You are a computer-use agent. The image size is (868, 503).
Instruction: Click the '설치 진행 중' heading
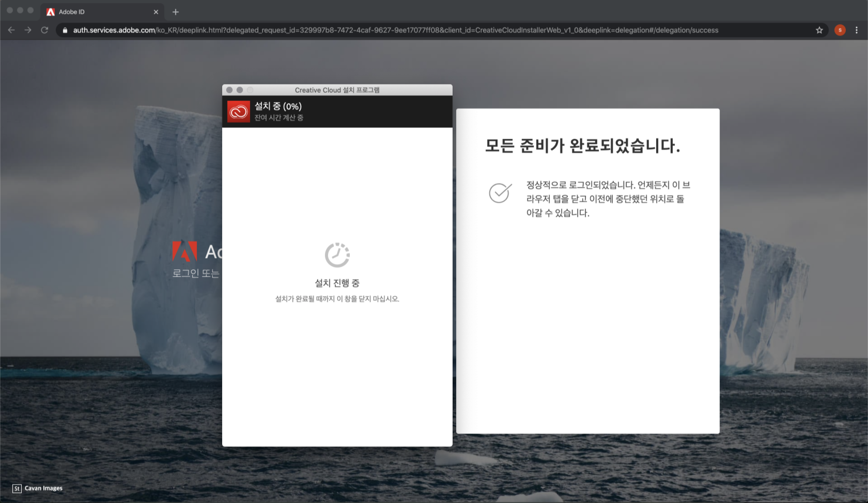[x=337, y=283]
